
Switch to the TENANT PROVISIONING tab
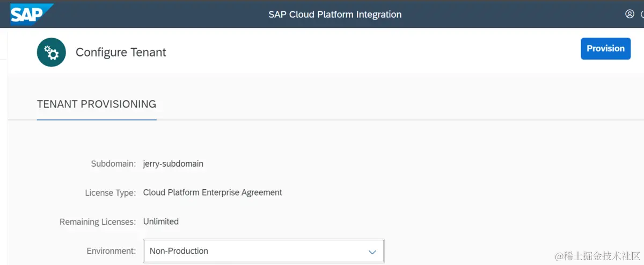(97, 104)
